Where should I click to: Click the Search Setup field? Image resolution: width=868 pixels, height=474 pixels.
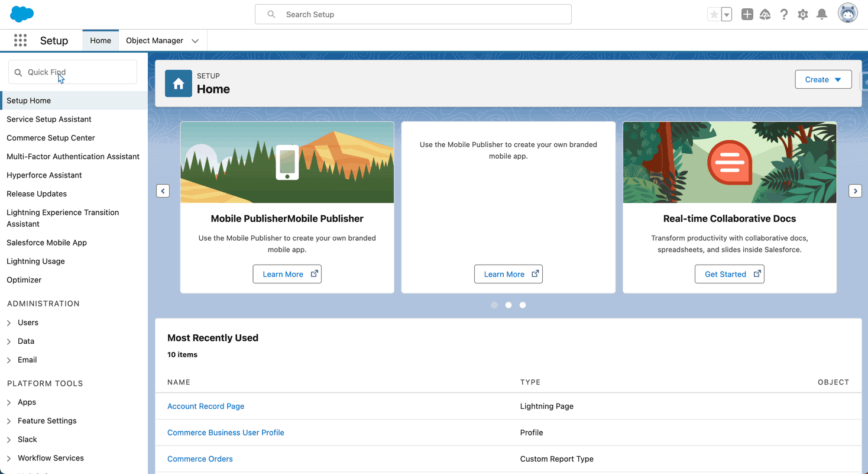(413, 14)
